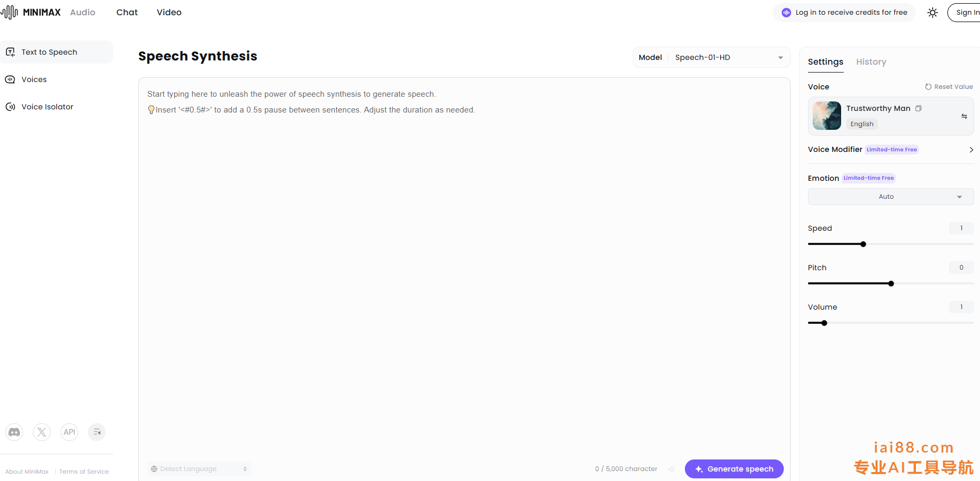Open the X (Twitter) icon link
980x481 pixels.
(x=42, y=432)
